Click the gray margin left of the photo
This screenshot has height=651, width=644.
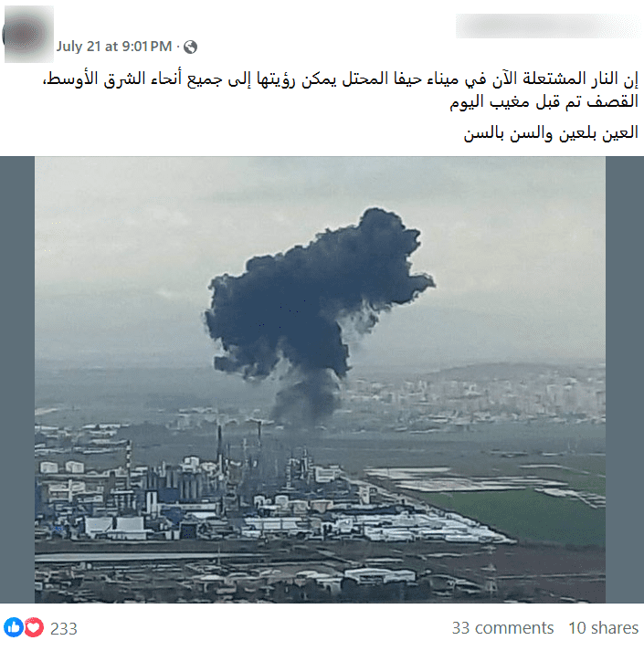point(17,380)
